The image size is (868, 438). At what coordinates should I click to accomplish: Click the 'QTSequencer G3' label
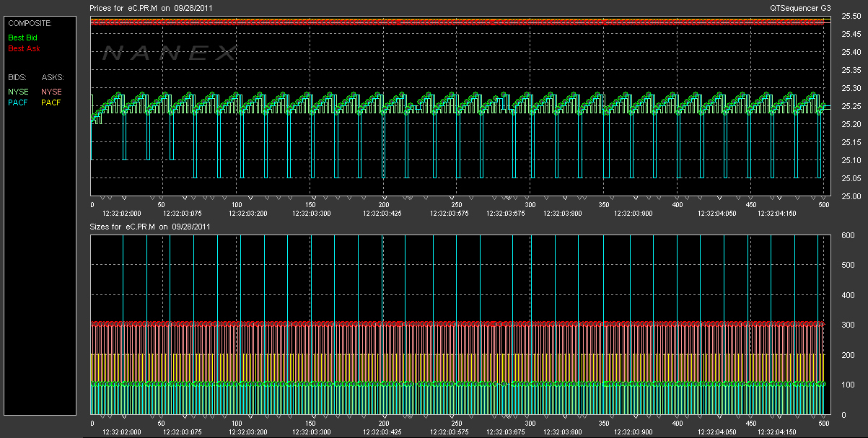(801, 7)
